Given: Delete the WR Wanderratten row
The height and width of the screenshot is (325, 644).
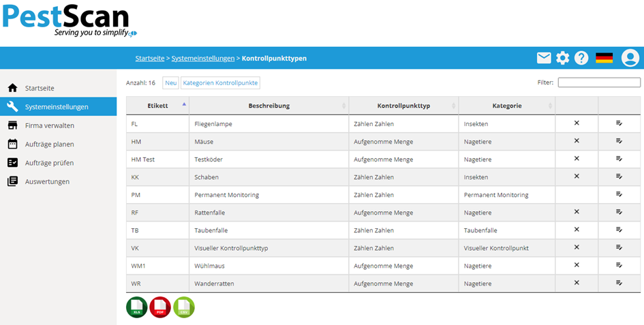Looking at the screenshot, I should [577, 283].
